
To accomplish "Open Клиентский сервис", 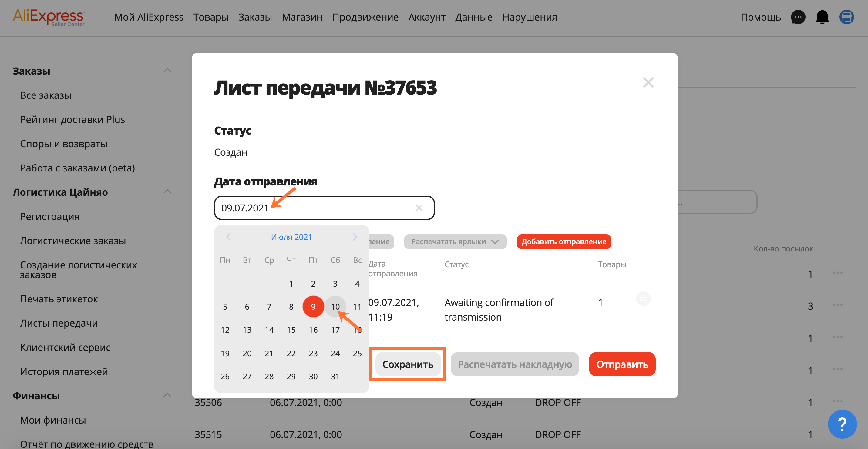I will pos(66,347).
